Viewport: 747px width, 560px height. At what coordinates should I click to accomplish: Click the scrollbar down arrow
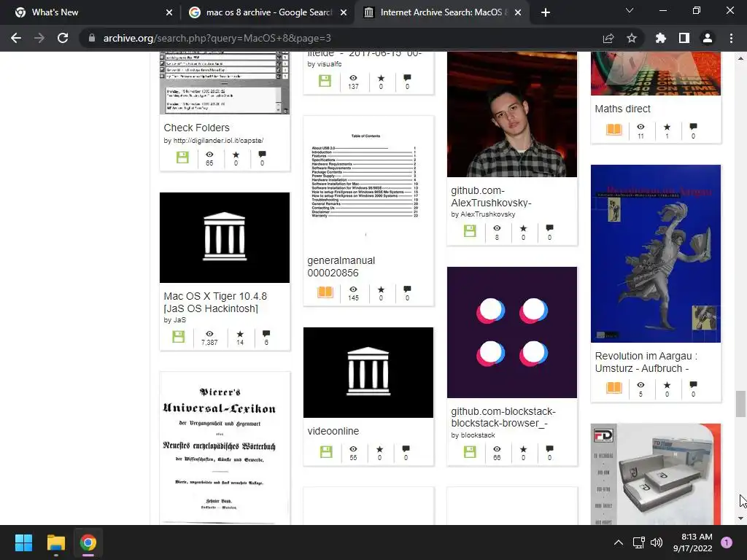click(x=740, y=518)
